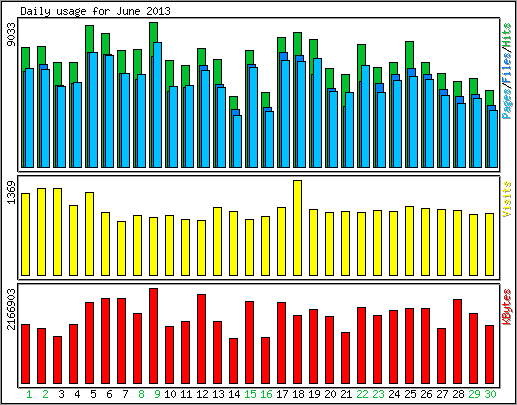
Task: Click day 12 label on the x-axis
Action: coord(202,394)
